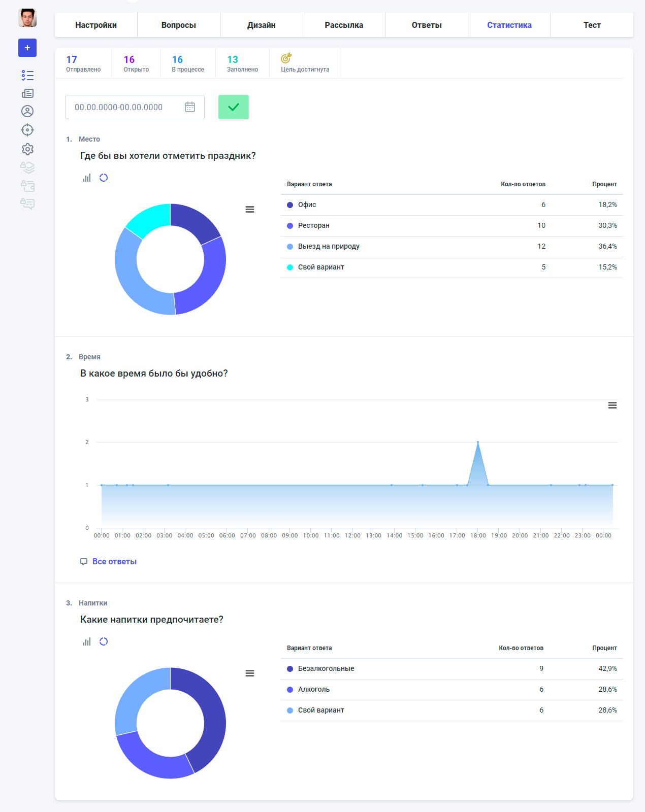The image size is (645, 812).
Task: Open the settings gear sidebar icon
Action: point(27,149)
